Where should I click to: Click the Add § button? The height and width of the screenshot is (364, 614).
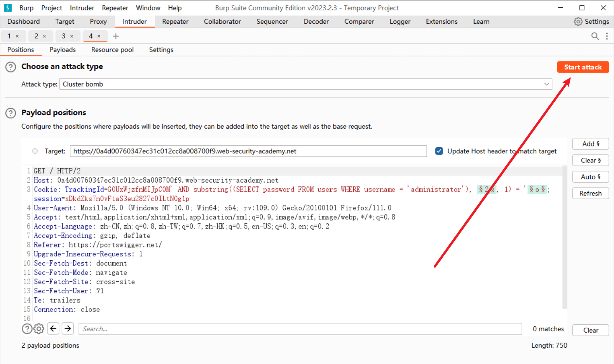(x=590, y=144)
